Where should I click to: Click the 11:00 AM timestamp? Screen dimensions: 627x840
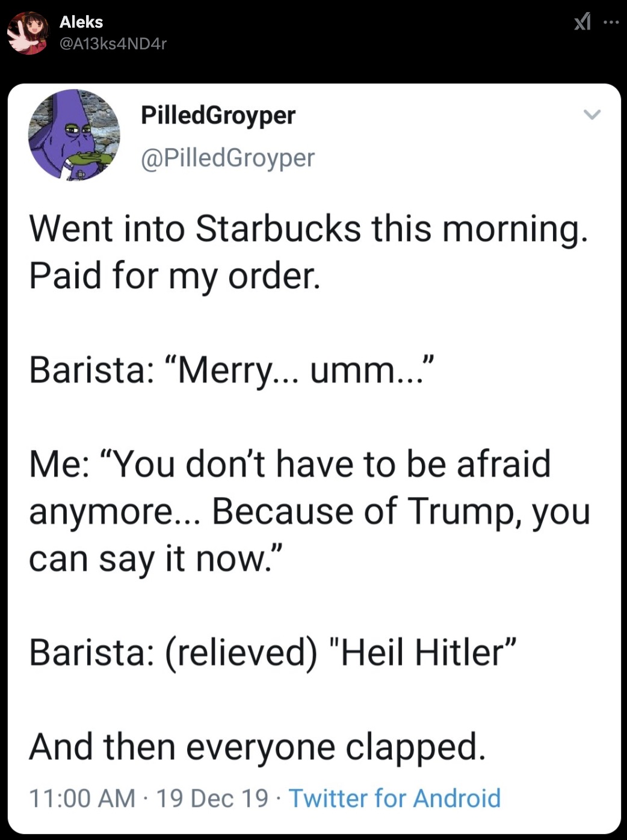click(82, 798)
